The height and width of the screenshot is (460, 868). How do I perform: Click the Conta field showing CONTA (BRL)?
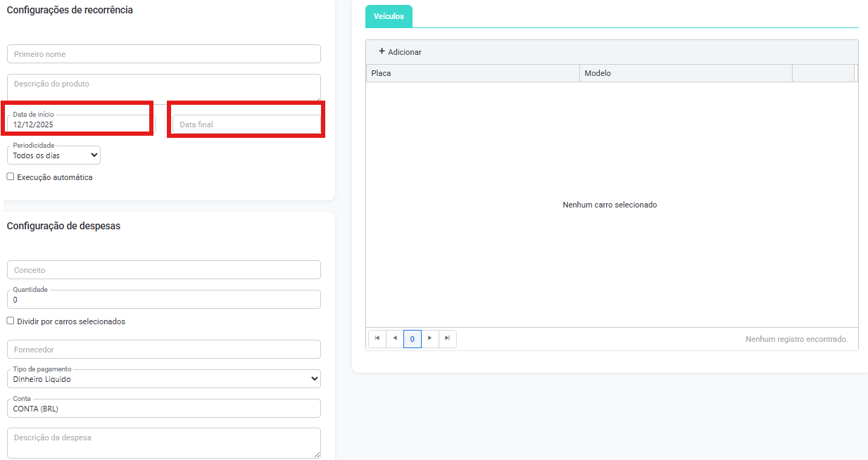163,409
